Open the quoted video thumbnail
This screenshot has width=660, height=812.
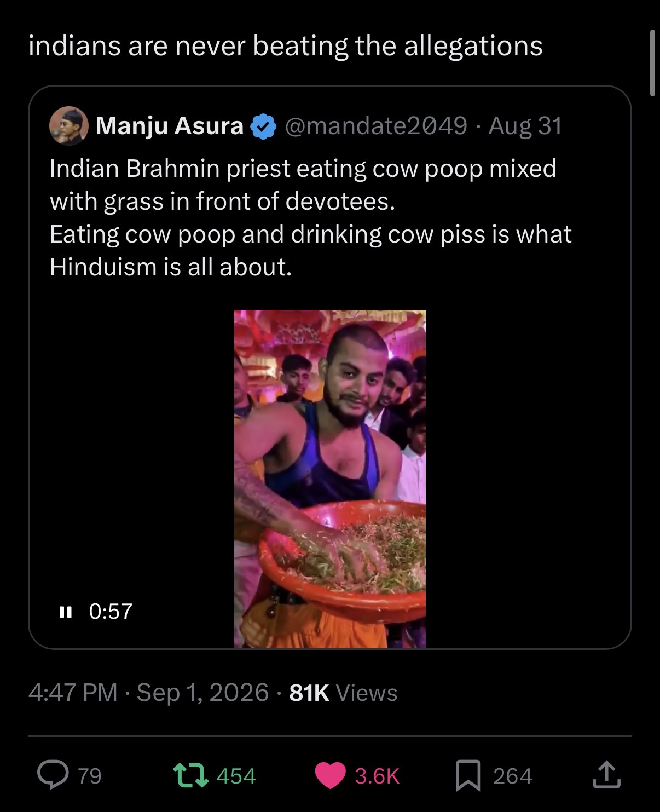point(330,479)
